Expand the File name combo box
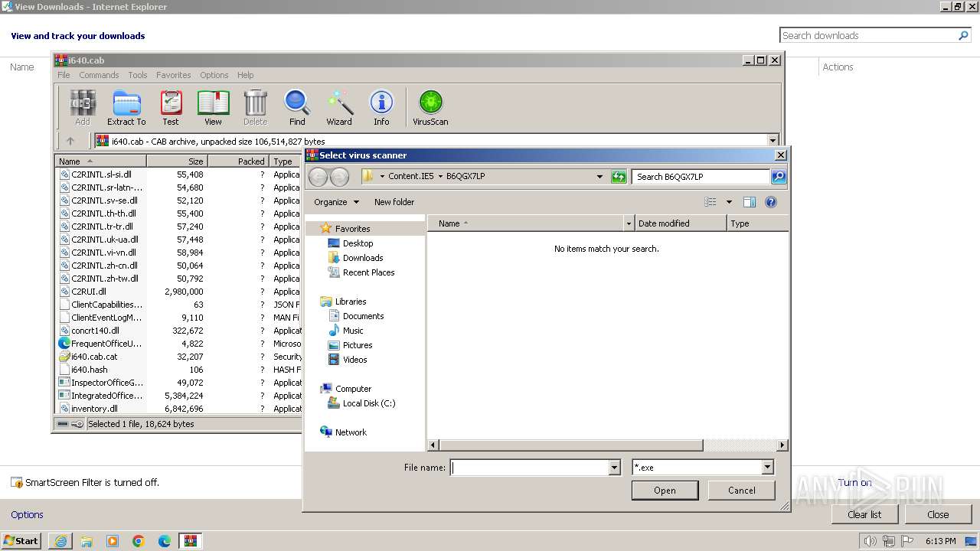980x551 pixels. pyautogui.click(x=614, y=468)
